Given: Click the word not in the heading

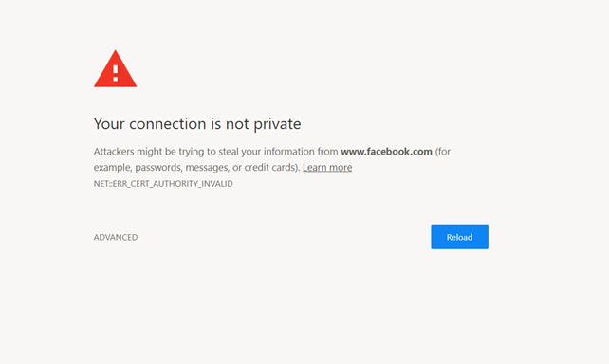Looking at the screenshot, I should 237,124.
